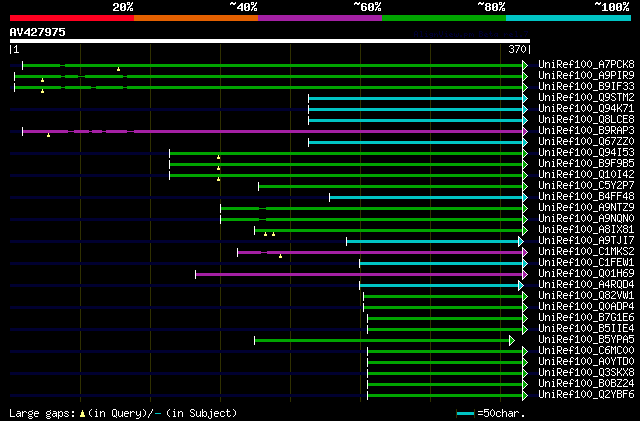Open the UniRef100_B7G1E6 hit label
This screenshot has width=640, height=421.
click(586, 318)
